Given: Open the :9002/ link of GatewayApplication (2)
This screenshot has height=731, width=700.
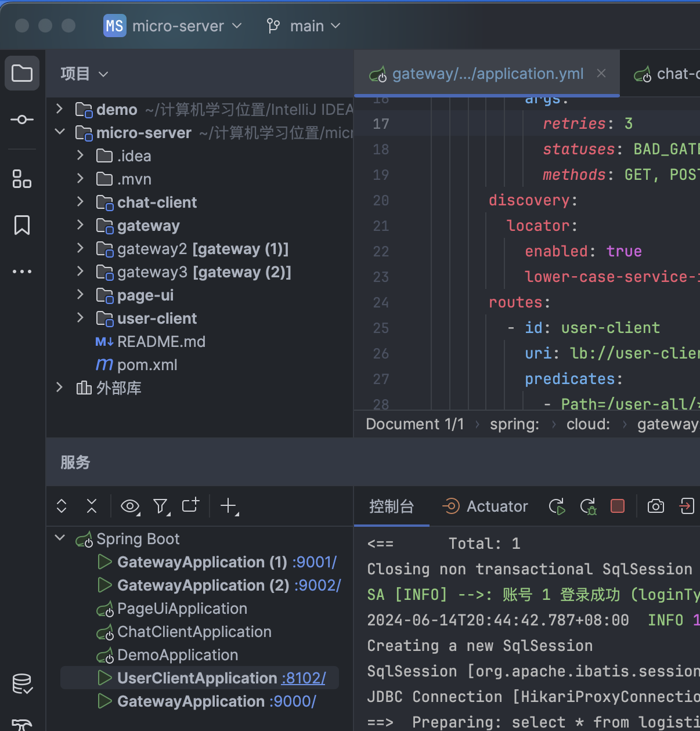Looking at the screenshot, I should tap(317, 585).
